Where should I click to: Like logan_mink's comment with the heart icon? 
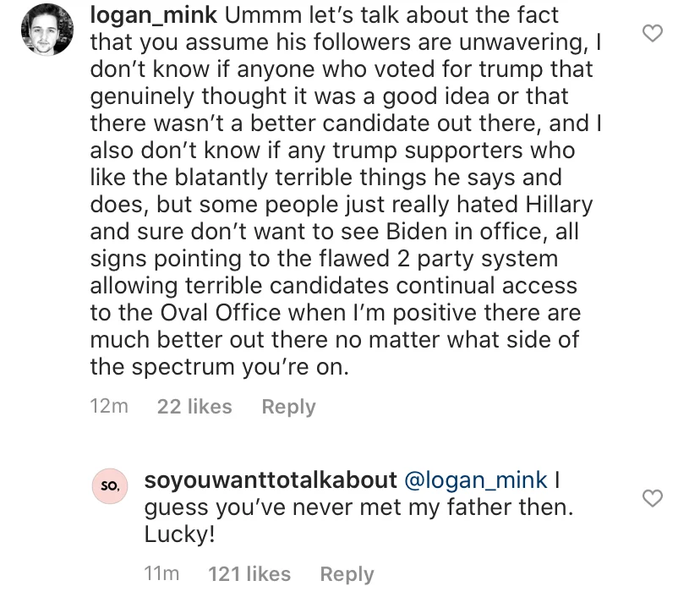coord(652,34)
